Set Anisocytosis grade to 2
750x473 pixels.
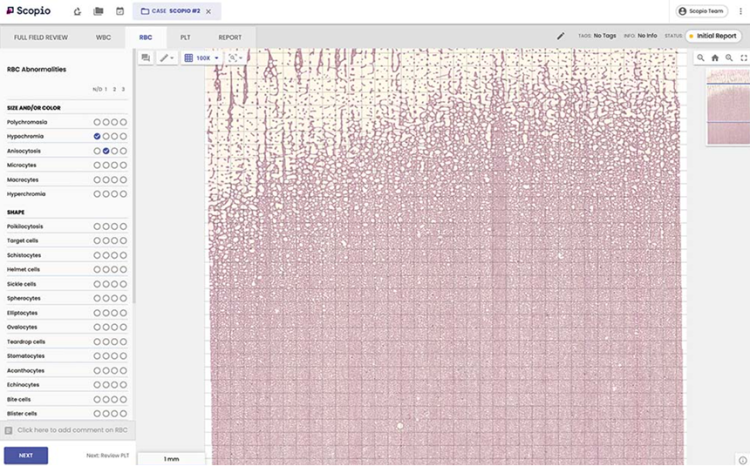tap(115, 151)
